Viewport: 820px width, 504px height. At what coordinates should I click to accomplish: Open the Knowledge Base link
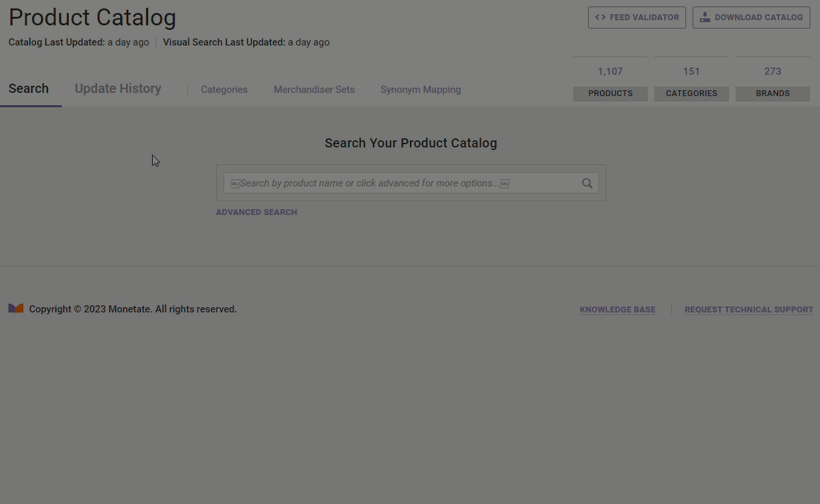point(617,310)
